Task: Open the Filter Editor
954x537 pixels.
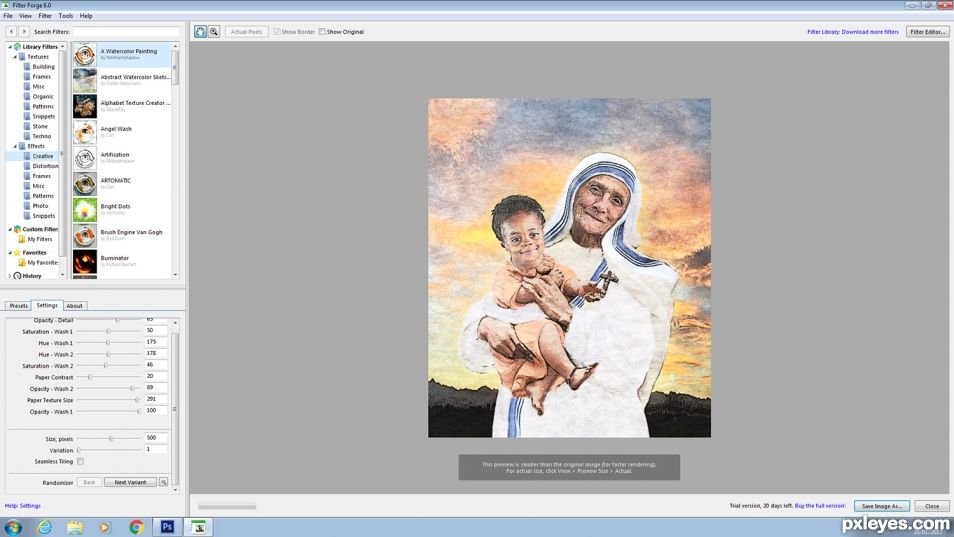Action: [927, 32]
